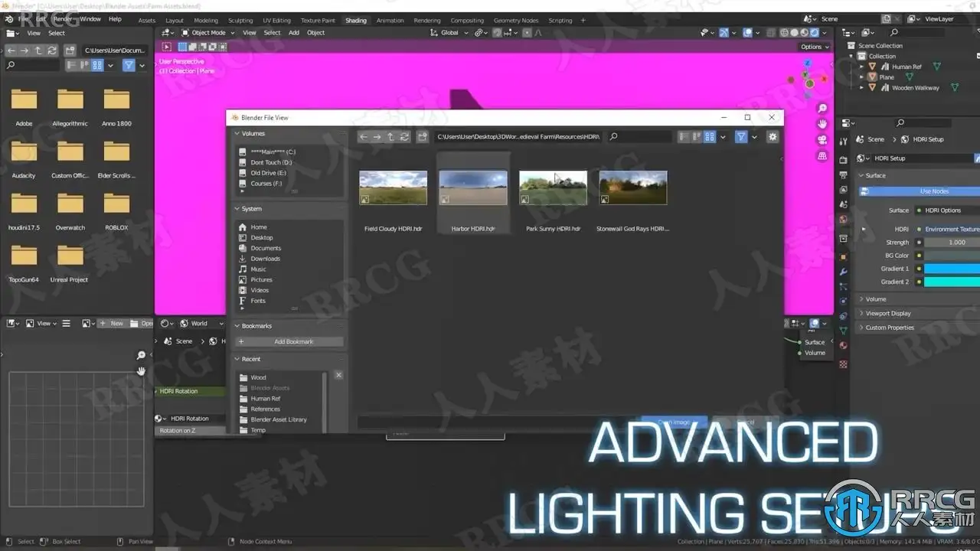Toggle camera view in viewport
This screenshot has height=551, width=980.
point(822,140)
